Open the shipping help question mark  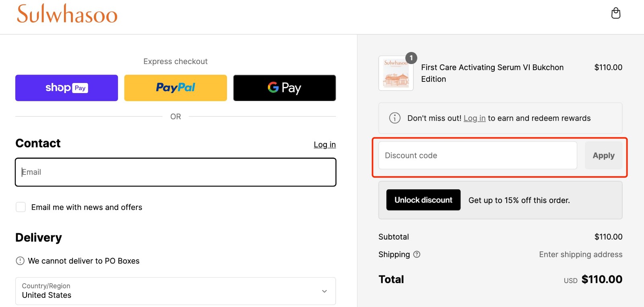click(417, 254)
